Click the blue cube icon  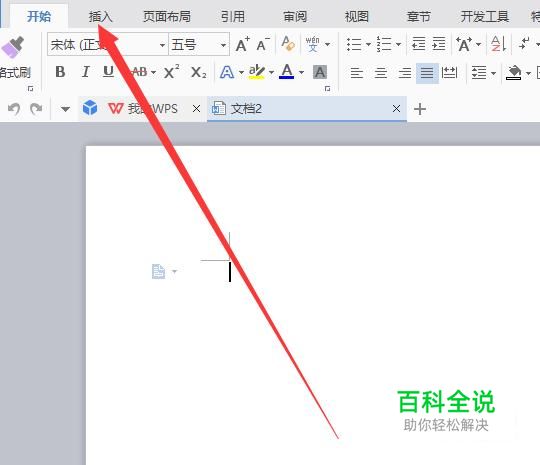click(x=90, y=108)
